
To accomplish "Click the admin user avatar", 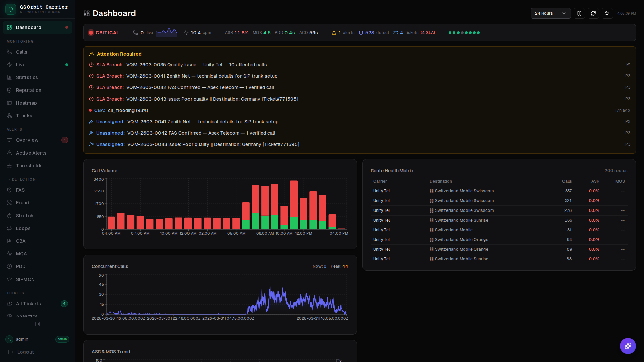I will pos(9,339).
